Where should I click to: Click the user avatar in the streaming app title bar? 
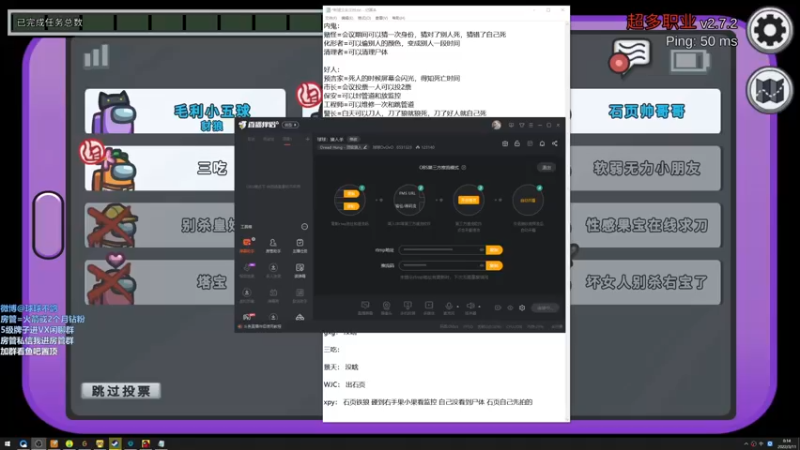tap(496, 125)
